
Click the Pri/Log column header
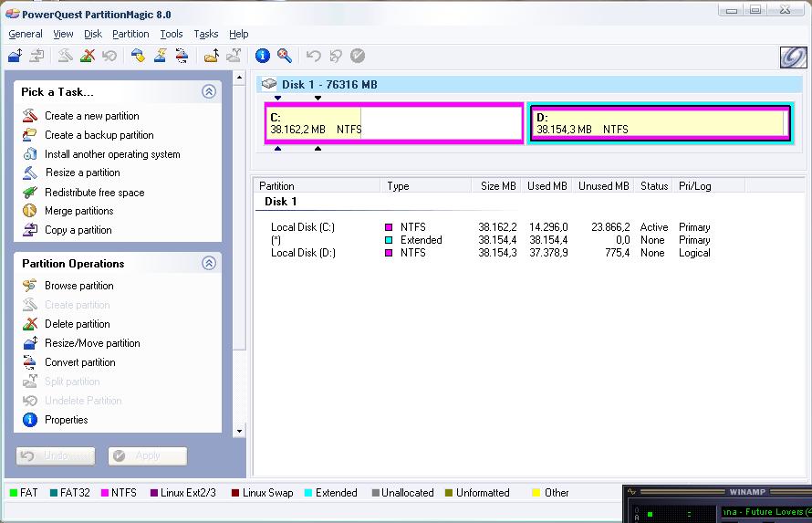tap(710, 186)
